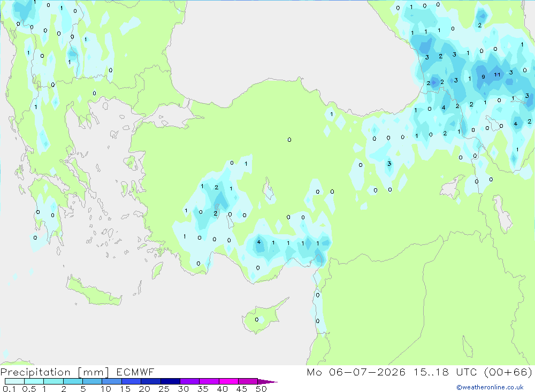Click the 'ECMWF' model label
The width and height of the screenshot is (535, 392).
(x=135, y=372)
